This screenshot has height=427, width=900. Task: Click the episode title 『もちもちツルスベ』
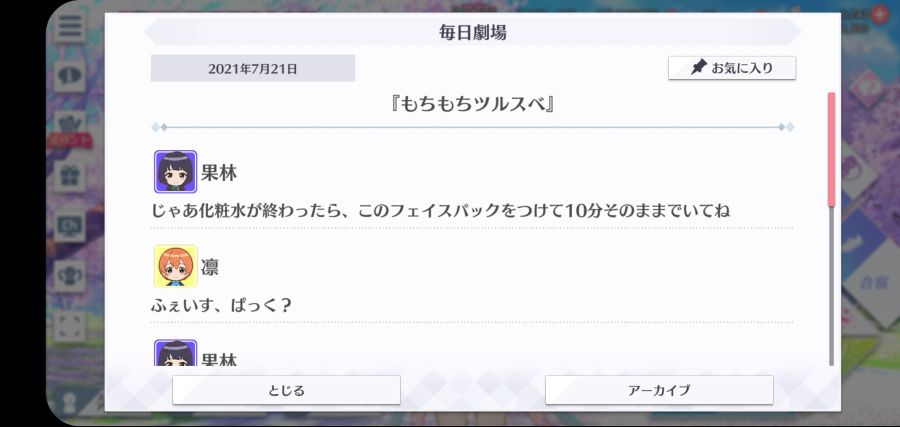pos(472,104)
